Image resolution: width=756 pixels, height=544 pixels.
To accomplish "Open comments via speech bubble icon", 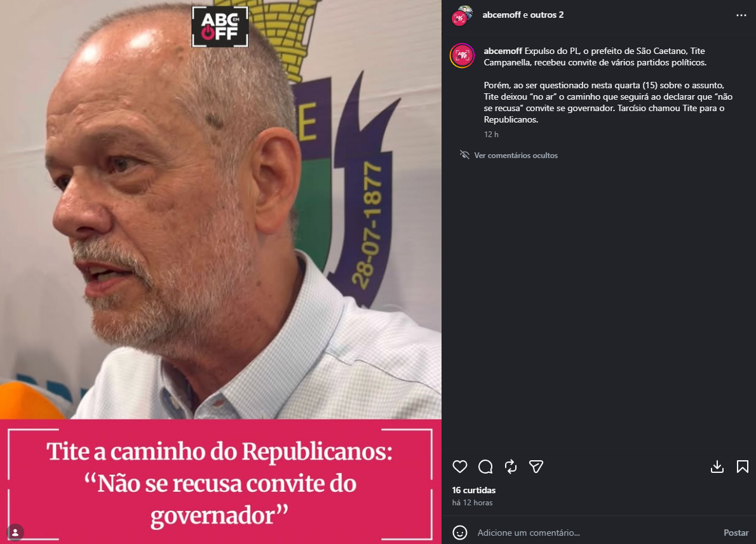I will pos(485,467).
